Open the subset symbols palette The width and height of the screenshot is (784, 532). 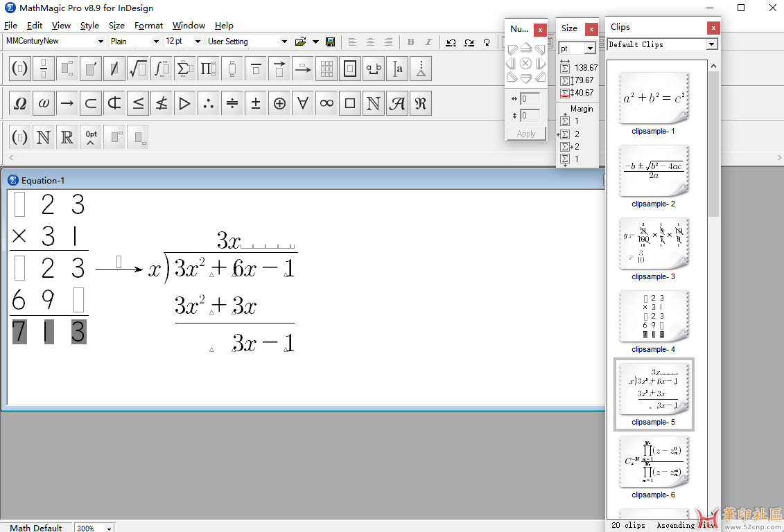pyautogui.click(x=91, y=103)
